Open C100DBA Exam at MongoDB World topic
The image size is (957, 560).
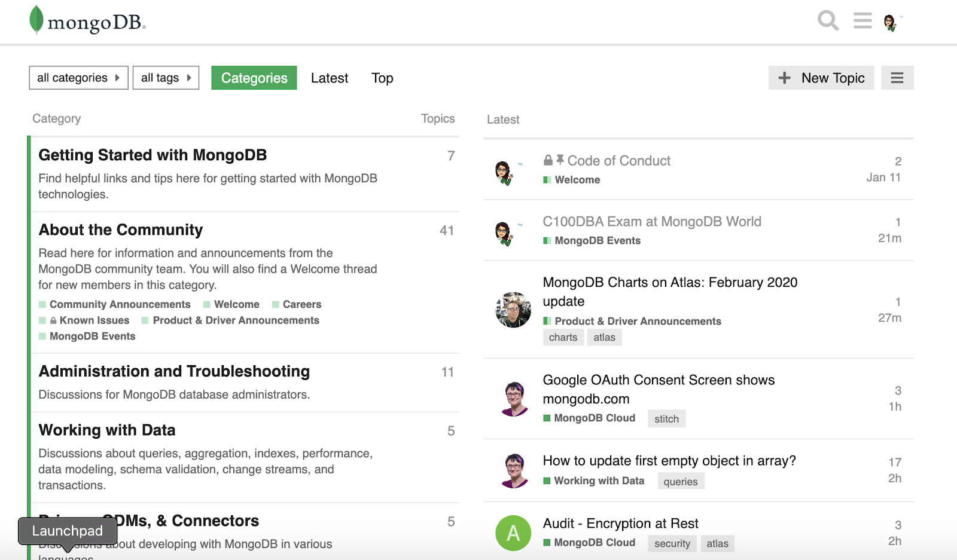coord(652,222)
